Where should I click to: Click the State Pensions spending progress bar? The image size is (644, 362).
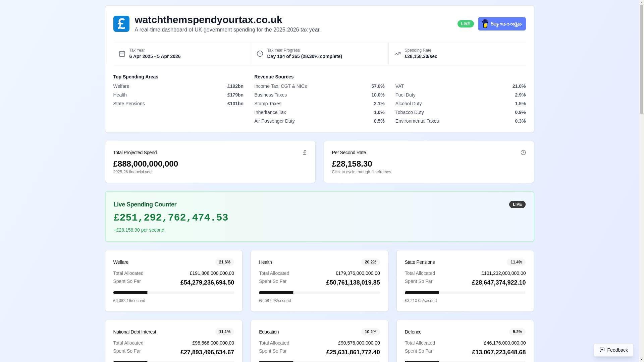coord(465,293)
